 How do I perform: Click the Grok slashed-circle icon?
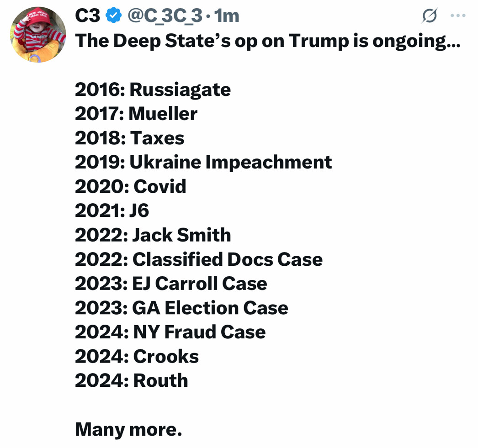click(430, 16)
